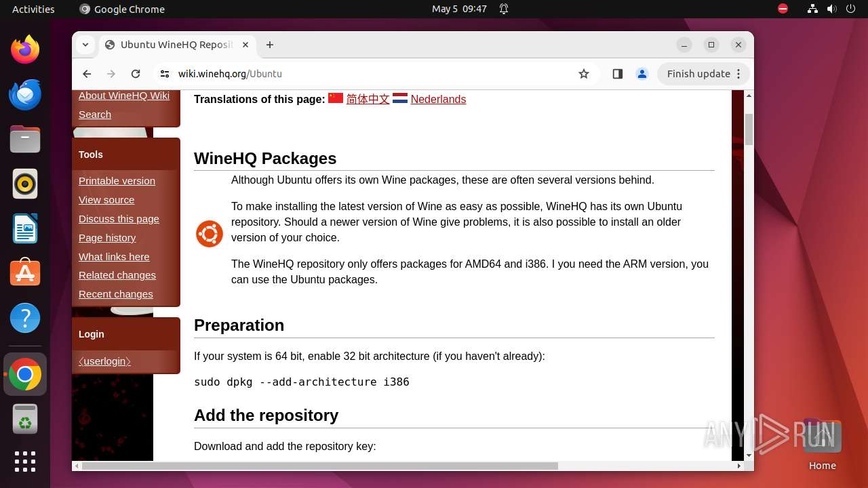
Task: Click the Preparation heading
Action: (x=239, y=325)
